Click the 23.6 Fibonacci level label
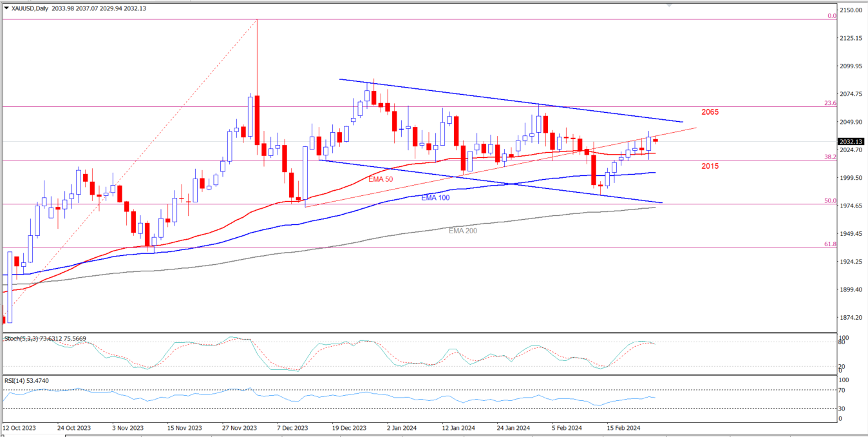The height and width of the screenshot is (437, 868). pos(830,103)
